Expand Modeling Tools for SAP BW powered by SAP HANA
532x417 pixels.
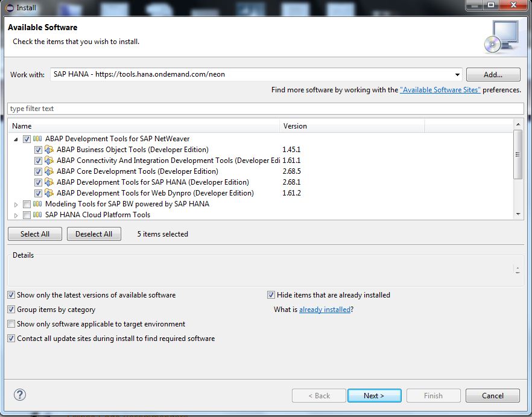pyautogui.click(x=16, y=204)
